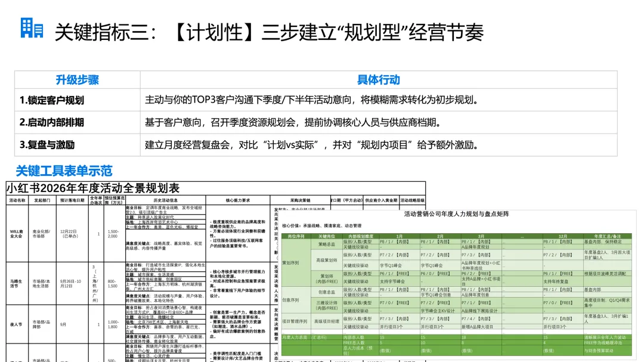Select the 具体行动 column header

pyautogui.click(x=378, y=80)
